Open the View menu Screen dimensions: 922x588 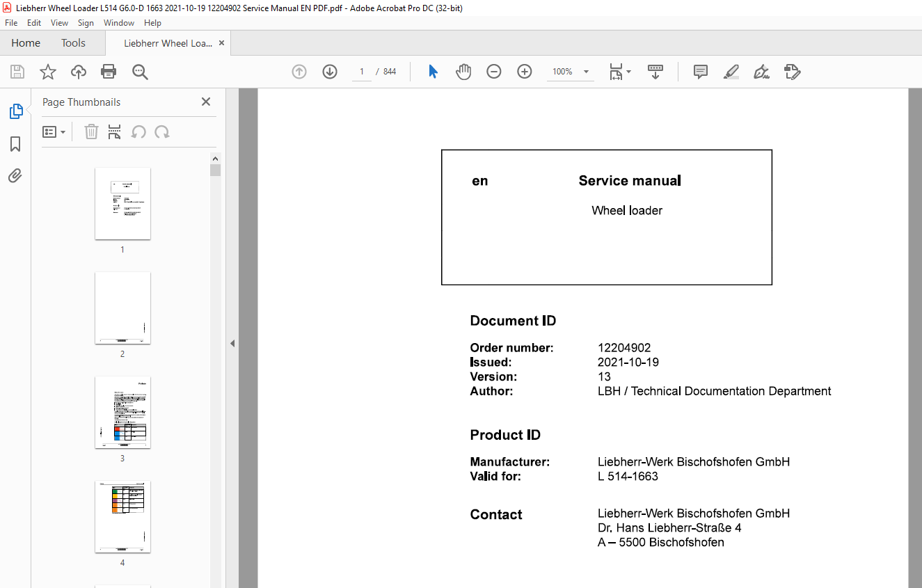click(60, 23)
